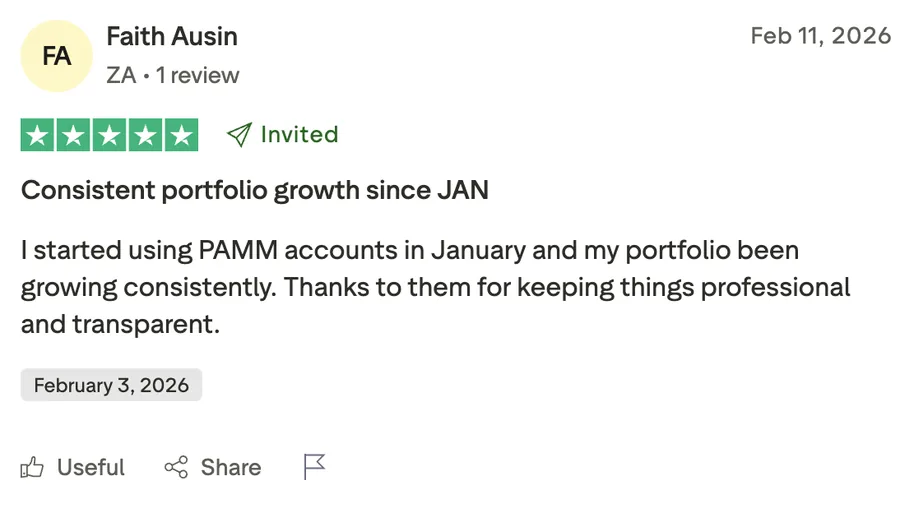Click the Useful button label
The height and width of the screenshot is (513, 900).
pos(91,467)
